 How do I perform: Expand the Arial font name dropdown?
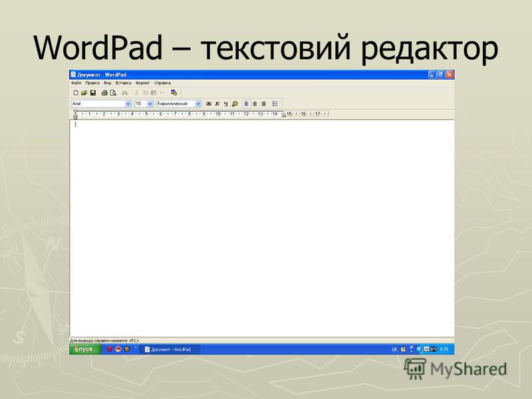[128, 104]
